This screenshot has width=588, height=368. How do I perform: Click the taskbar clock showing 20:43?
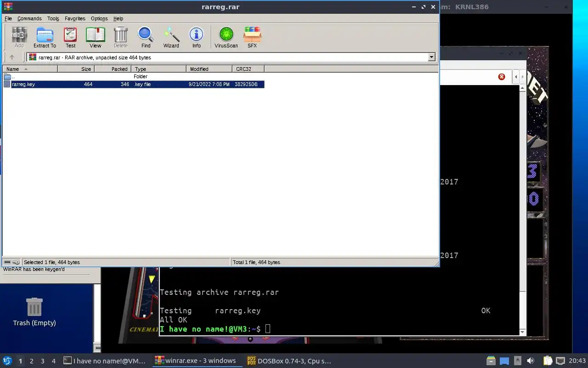click(x=577, y=361)
